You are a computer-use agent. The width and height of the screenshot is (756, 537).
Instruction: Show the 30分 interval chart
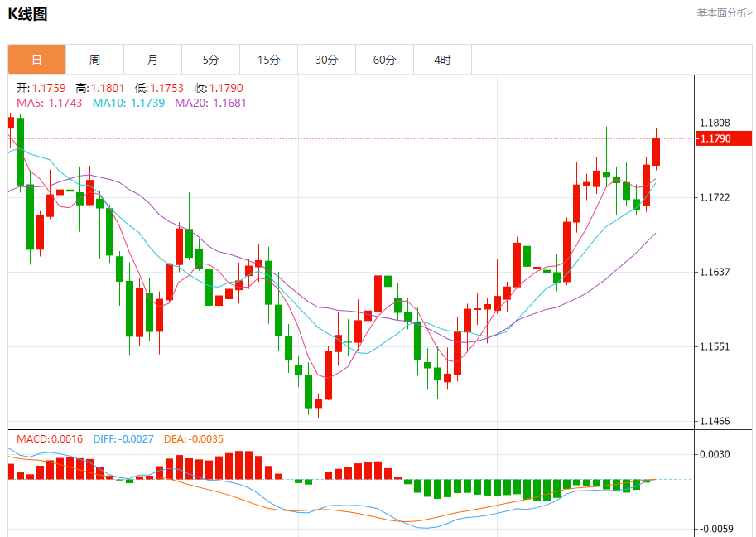(x=326, y=60)
